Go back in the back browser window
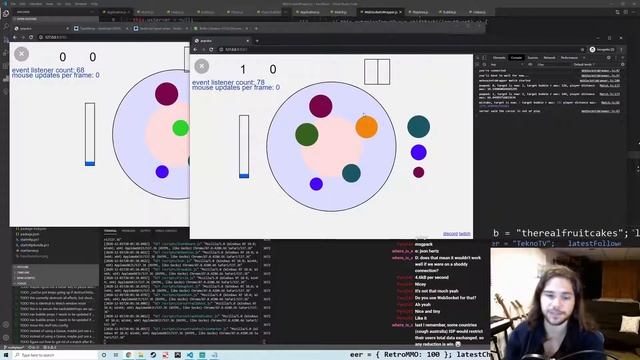 (15, 37)
